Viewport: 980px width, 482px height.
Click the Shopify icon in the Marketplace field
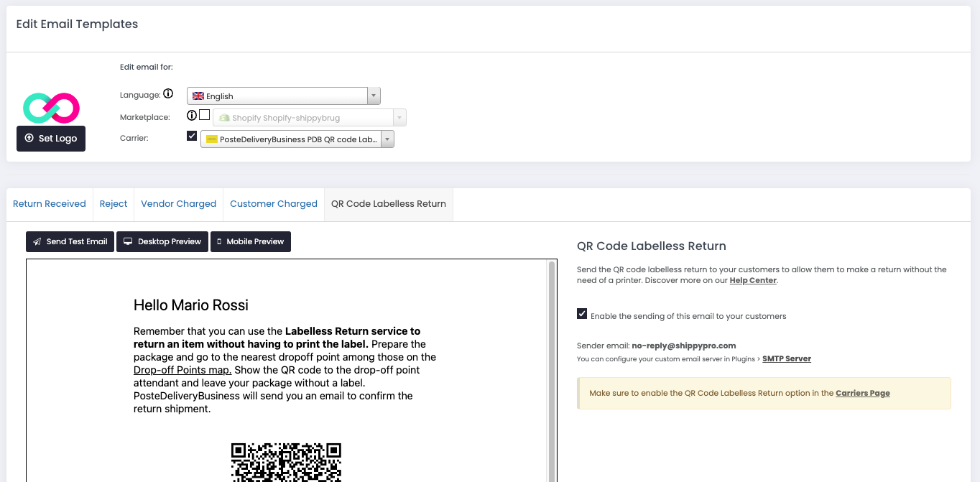(x=223, y=116)
